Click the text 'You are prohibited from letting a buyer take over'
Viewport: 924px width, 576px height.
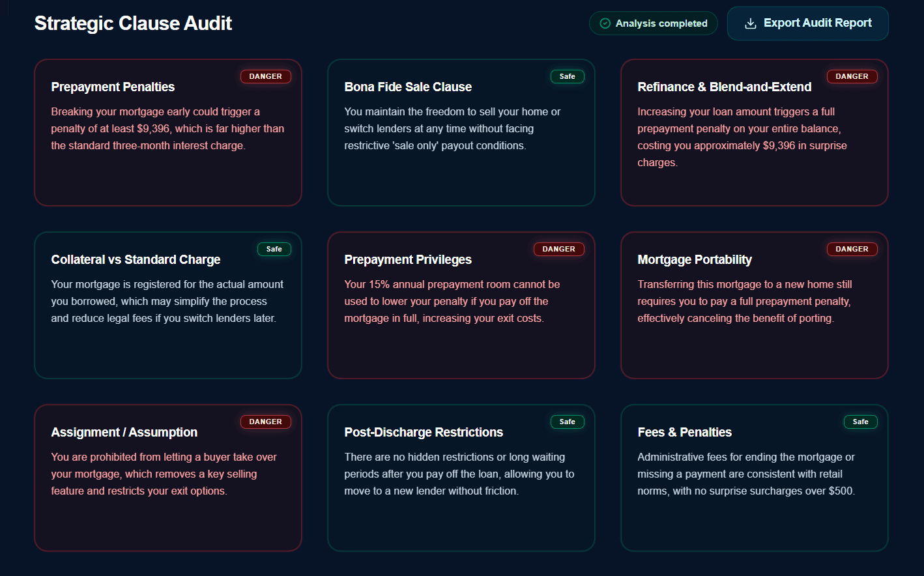164,457
